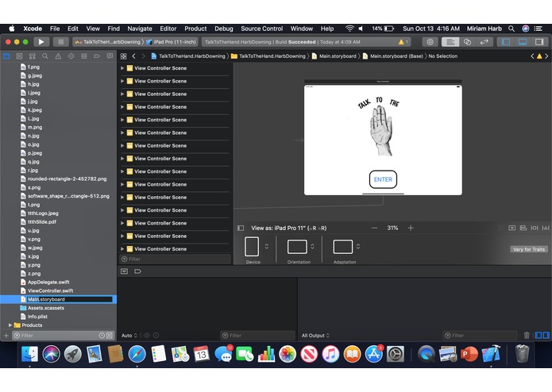Zoom out the storyboard canvas

point(374,229)
